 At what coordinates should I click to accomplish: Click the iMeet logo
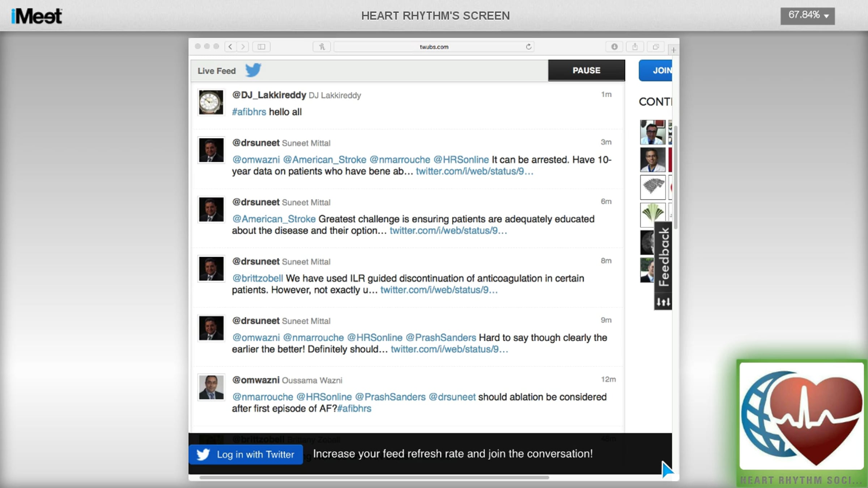pos(37,16)
